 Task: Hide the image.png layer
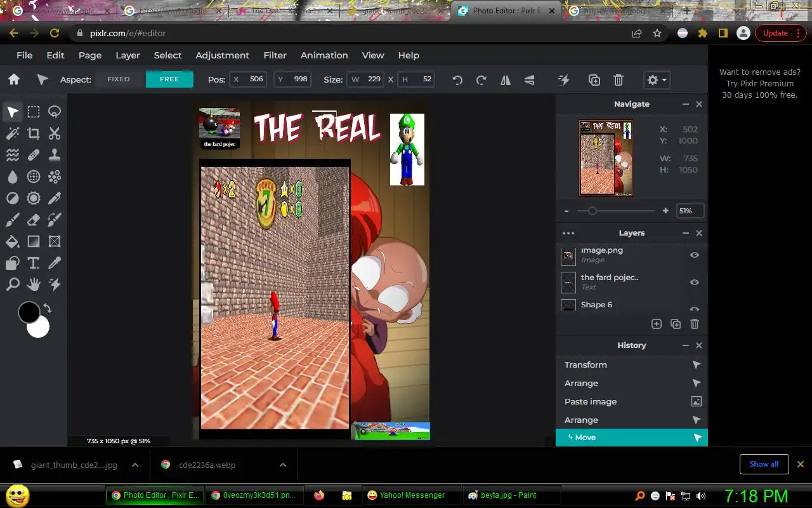[x=695, y=255]
